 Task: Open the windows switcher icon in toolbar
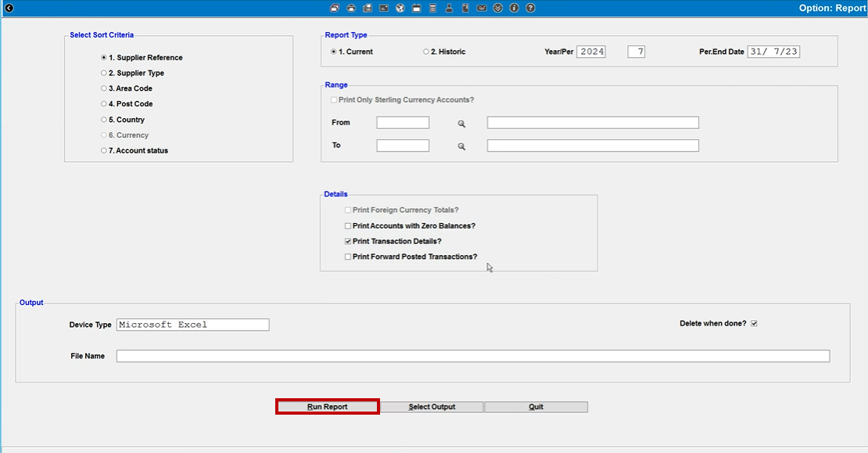pos(335,8)
